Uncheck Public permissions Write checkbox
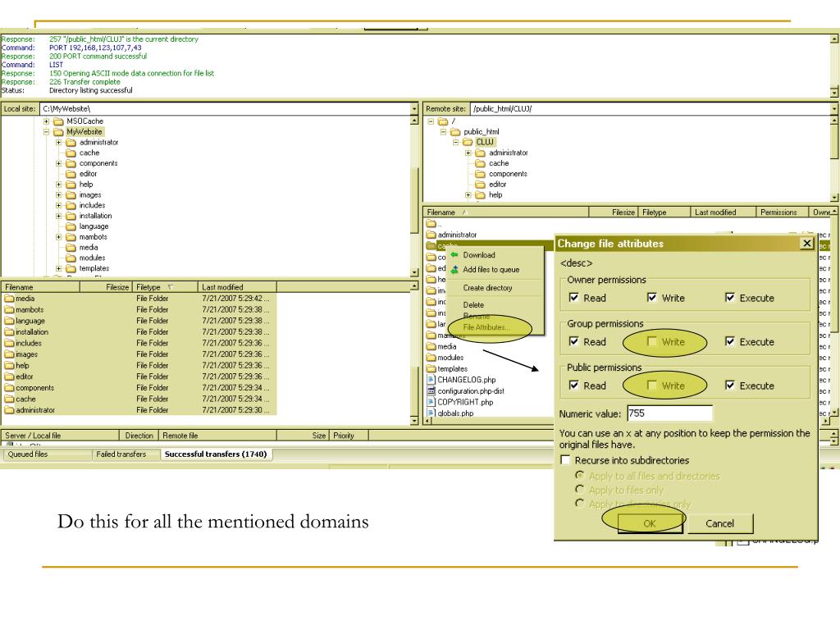 click(x=652, y=386)
